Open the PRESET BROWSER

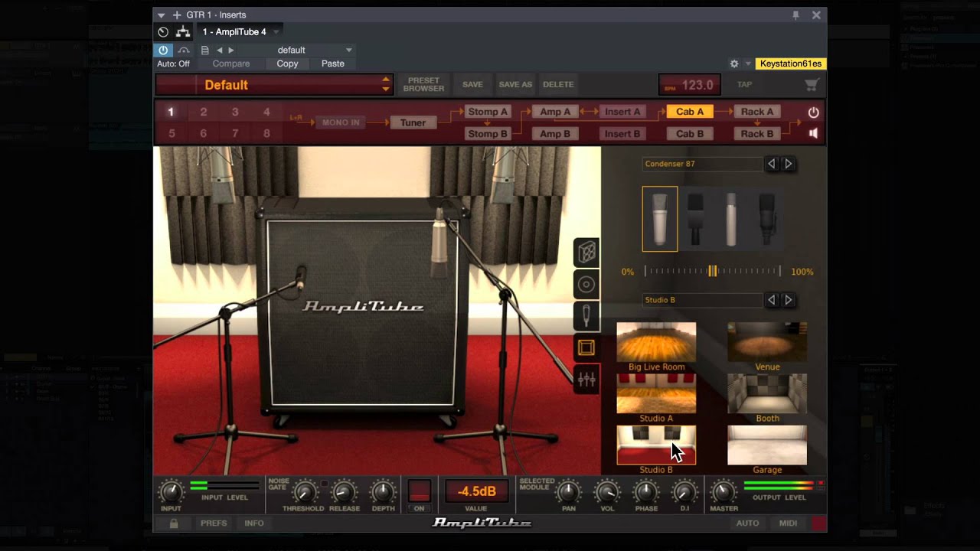(x=423, y=84)
